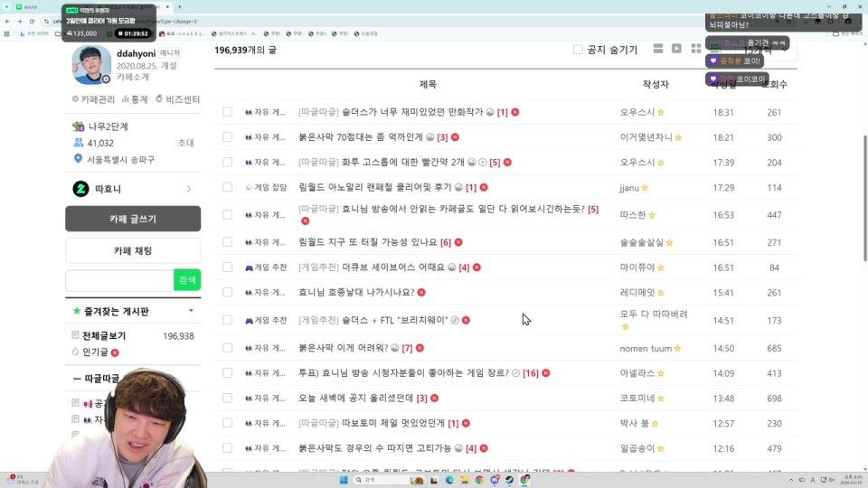Collapse the 따글따글 board group
The width and height of the screenshot is (868, 488).
tap(78, 379)
